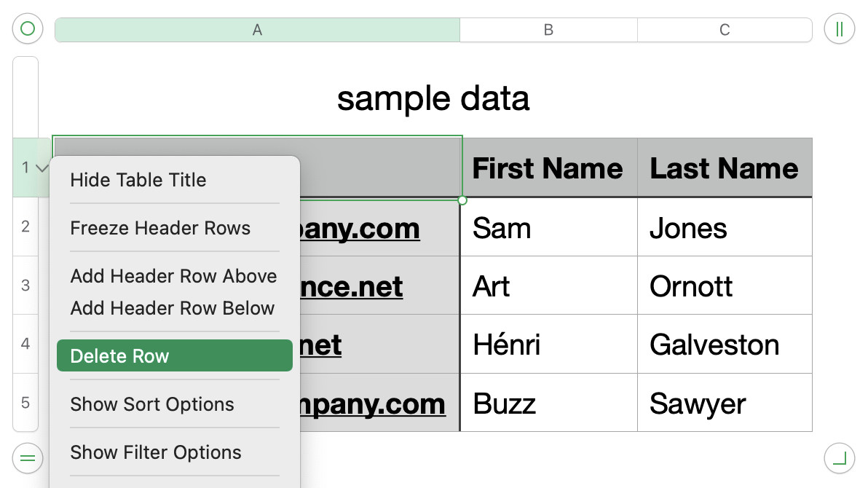Choose Add Header Row Above
Screen dimensions: 868x488
click(x=175, y=276)
